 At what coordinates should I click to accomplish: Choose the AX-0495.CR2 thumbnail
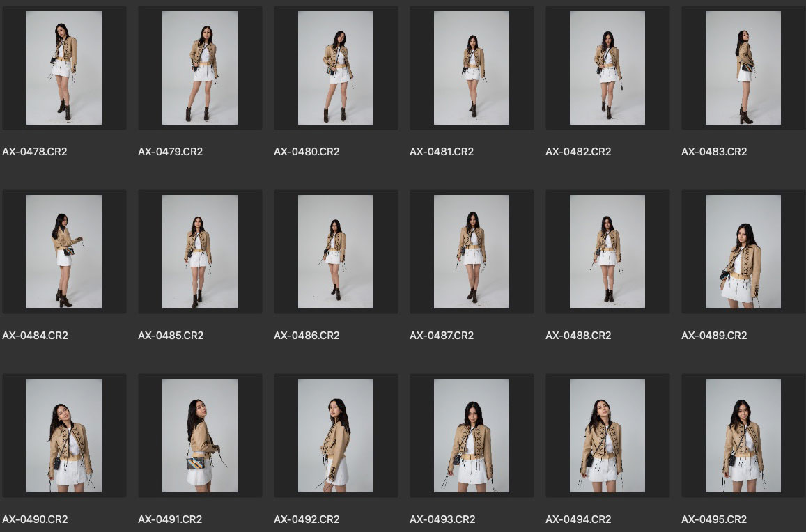(743, 436)
